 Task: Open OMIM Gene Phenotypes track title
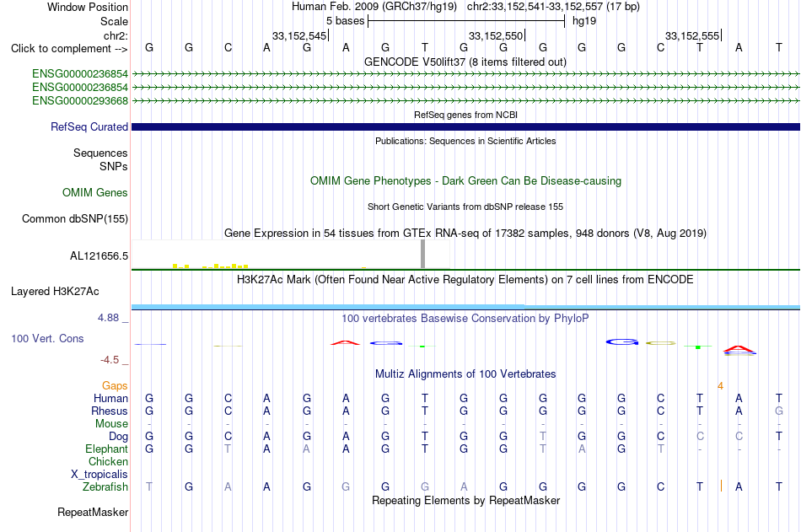[x=465, y=181]
